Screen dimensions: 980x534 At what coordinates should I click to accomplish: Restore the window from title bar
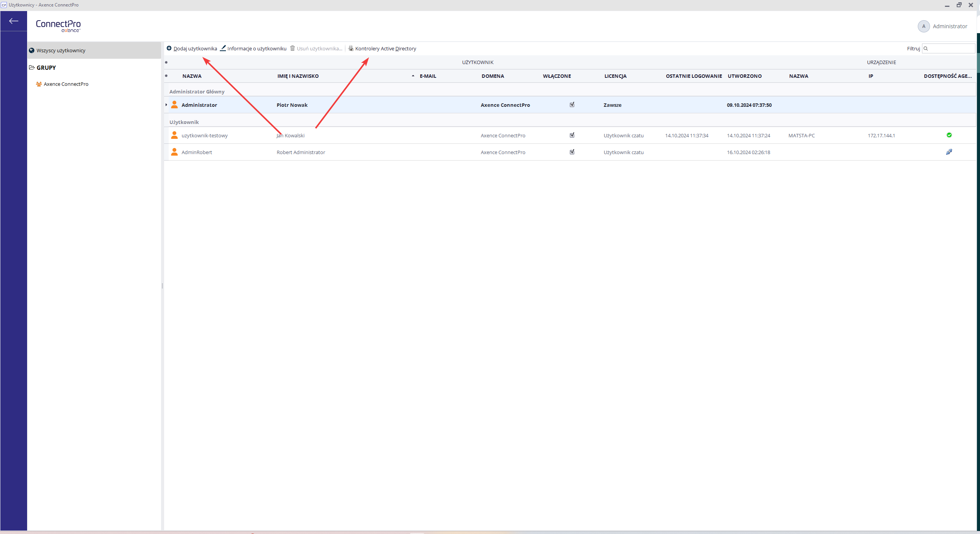click(x=959, y=5)
